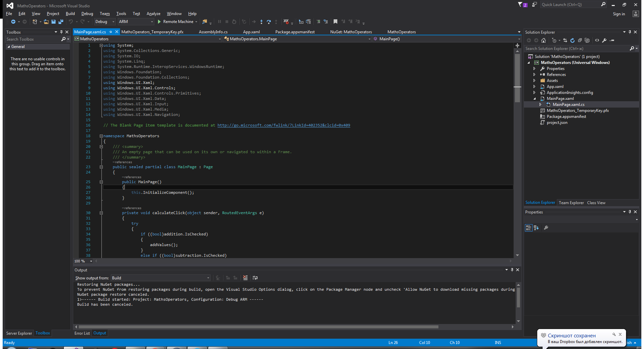Open the ARM platform dropdown
Viewport: 644px width, 349px height.
(136, 22)
